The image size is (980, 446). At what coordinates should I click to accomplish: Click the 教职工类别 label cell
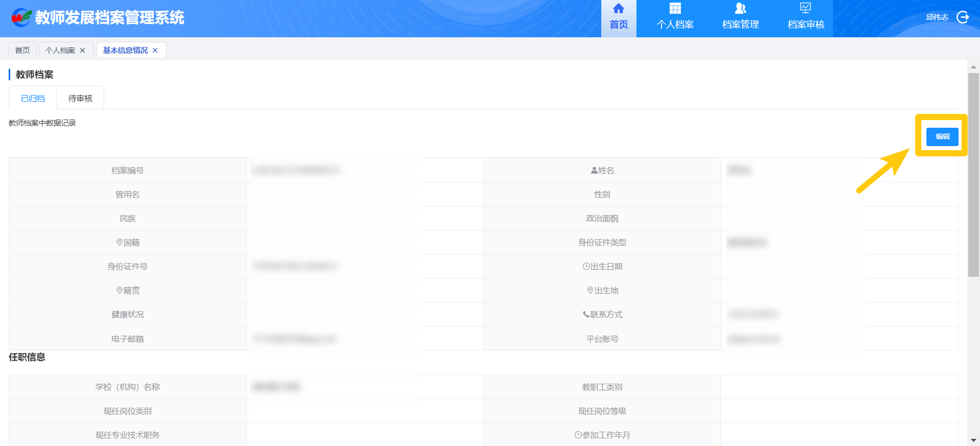click(602, 387)
